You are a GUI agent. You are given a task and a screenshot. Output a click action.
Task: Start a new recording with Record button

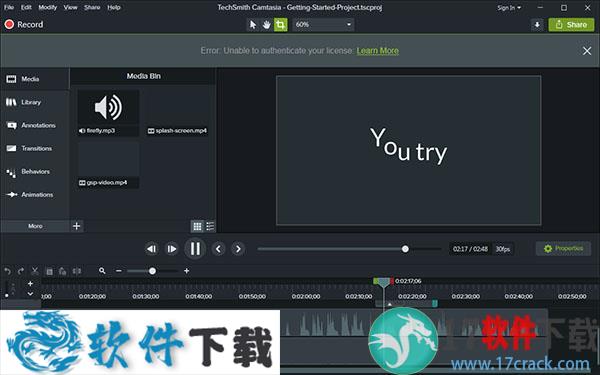pos(24,24)
